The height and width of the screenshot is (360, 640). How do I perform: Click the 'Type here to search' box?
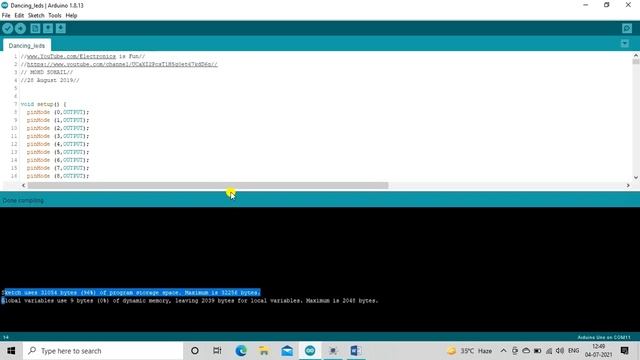pos(103,351)
